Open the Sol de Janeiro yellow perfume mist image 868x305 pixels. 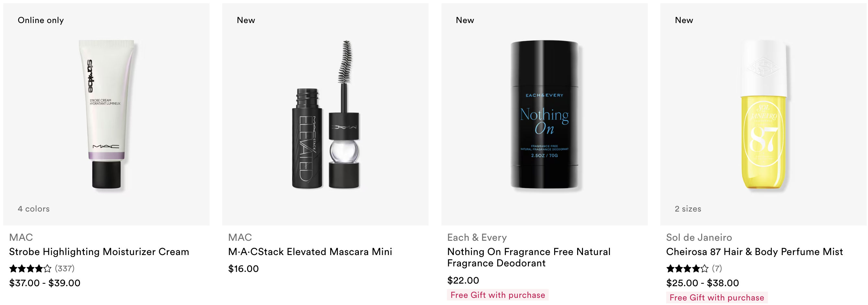(x=763, y=114)
